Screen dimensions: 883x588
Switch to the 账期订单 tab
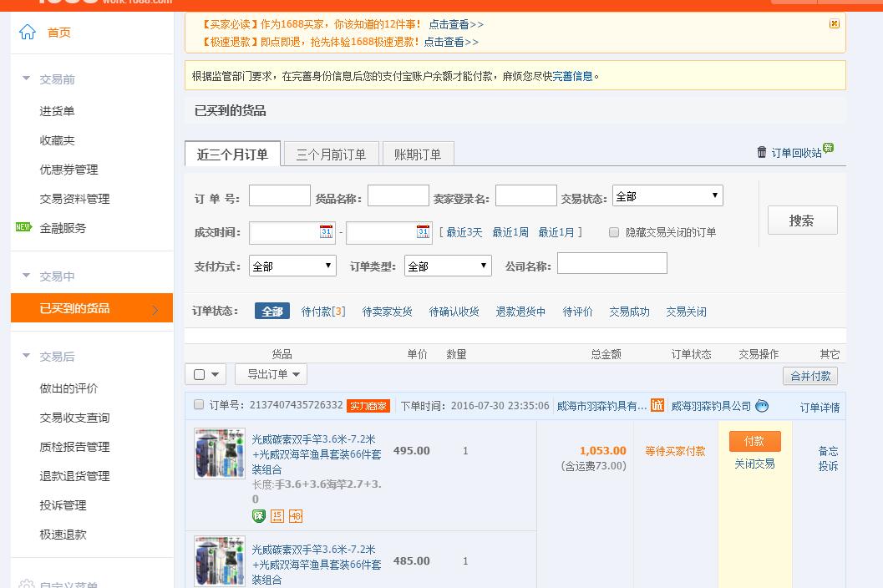[418, 154]
